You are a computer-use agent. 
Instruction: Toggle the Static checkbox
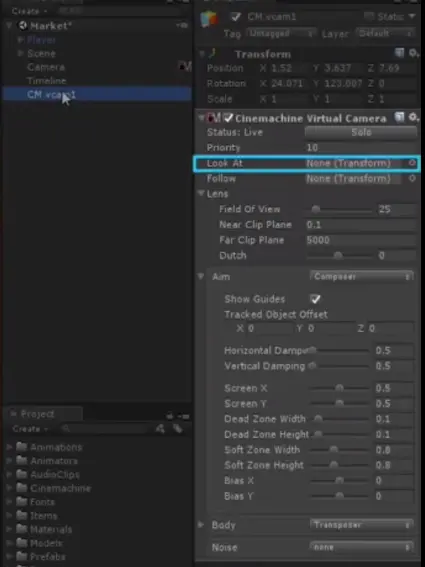click(x=368, y=17)
